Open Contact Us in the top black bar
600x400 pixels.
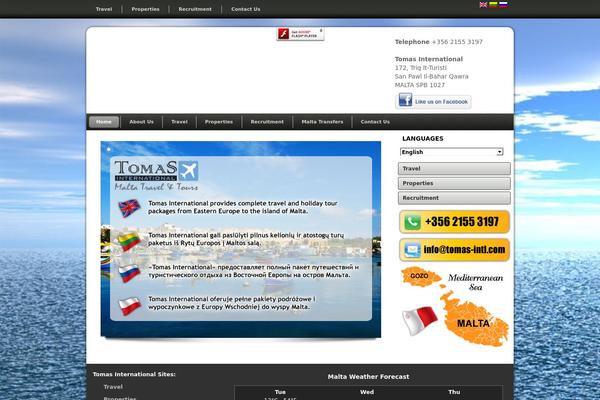coord(246,9)
